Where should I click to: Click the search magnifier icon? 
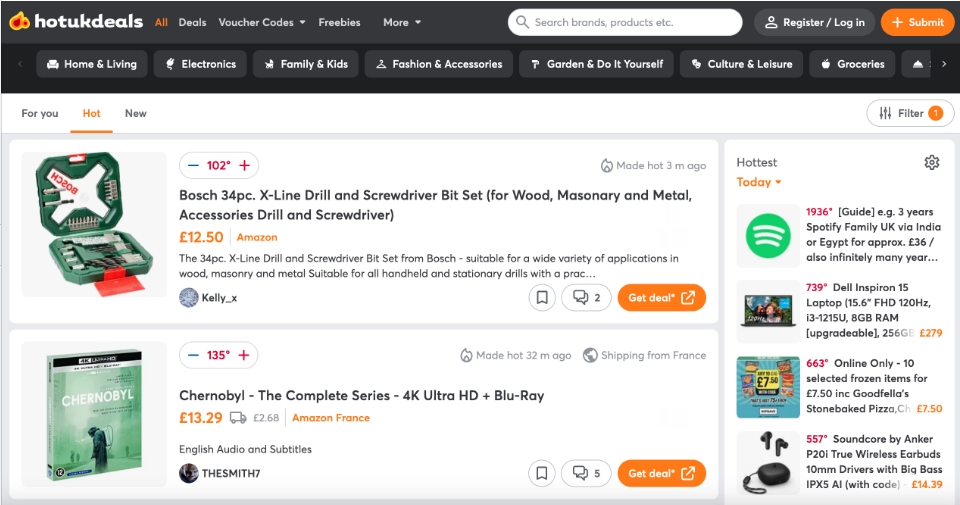pyautogui.click(x=522, y=22)
